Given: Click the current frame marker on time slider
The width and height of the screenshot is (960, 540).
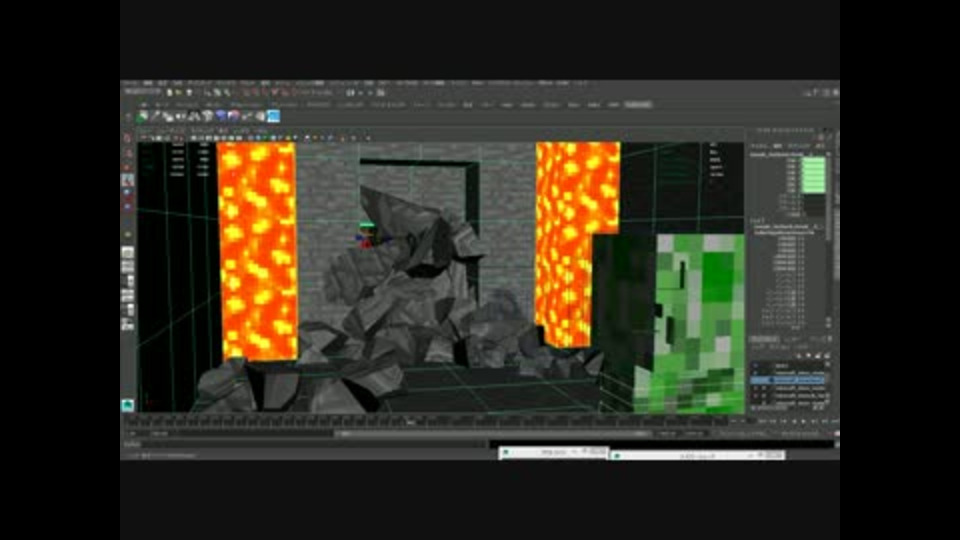Looking at the screenshot, I should [x=411, y=421].
